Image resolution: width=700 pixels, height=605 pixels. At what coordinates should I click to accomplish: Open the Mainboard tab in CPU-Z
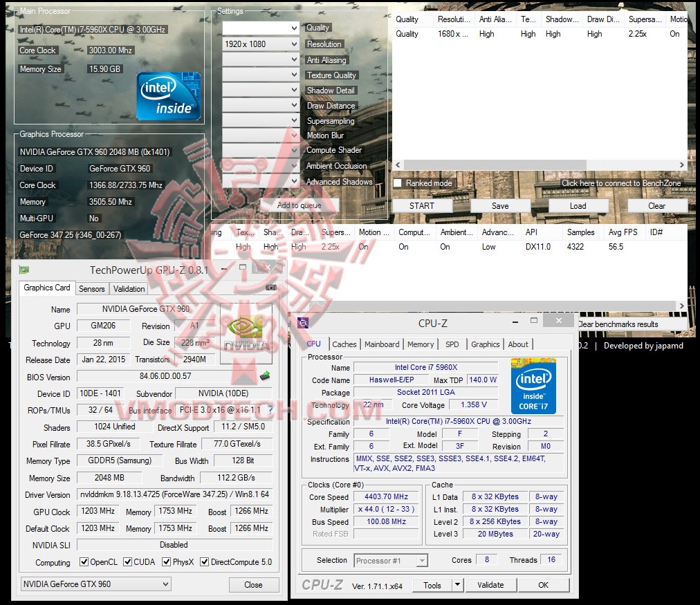(382, 344)
